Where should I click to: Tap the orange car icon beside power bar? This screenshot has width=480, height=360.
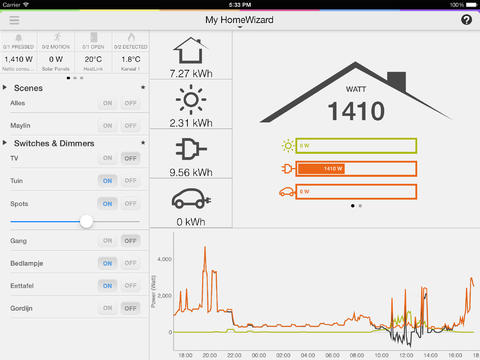(x=287, y=192)
